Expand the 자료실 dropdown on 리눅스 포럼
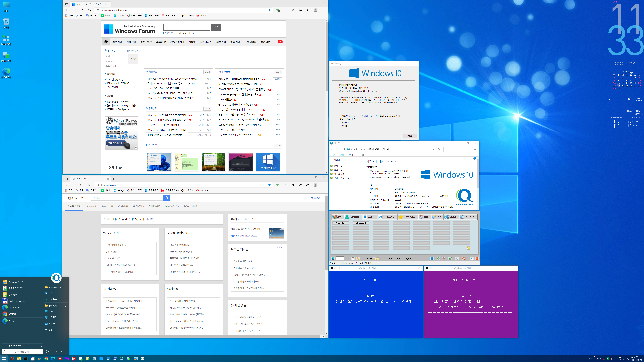The image size is (644, 362). click(139, 206)
